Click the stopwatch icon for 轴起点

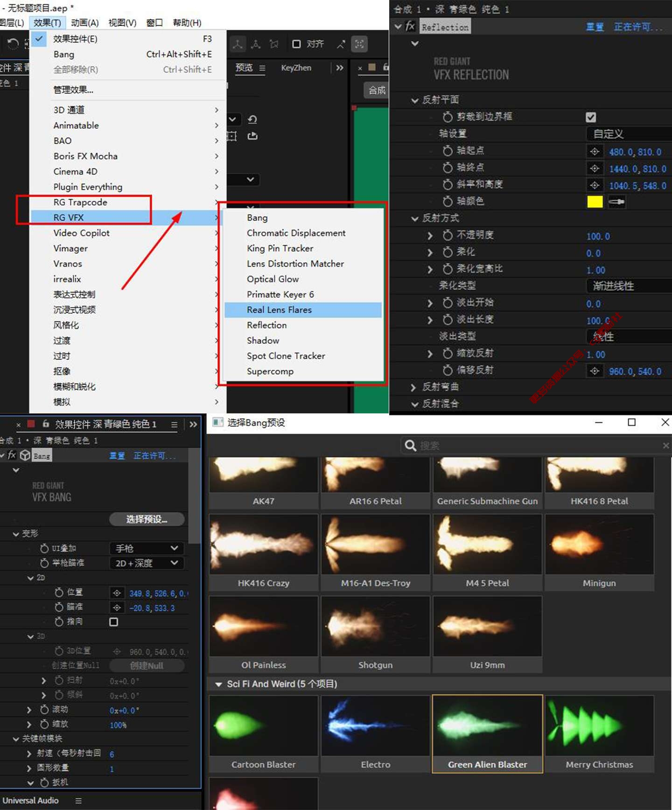[448, 151]
